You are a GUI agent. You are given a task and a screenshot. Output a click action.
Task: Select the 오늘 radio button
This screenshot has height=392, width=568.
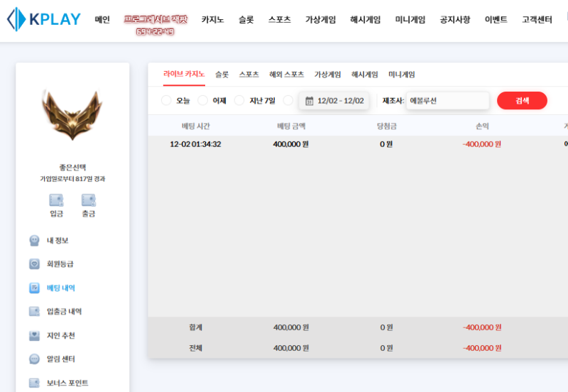coord(166,100)
